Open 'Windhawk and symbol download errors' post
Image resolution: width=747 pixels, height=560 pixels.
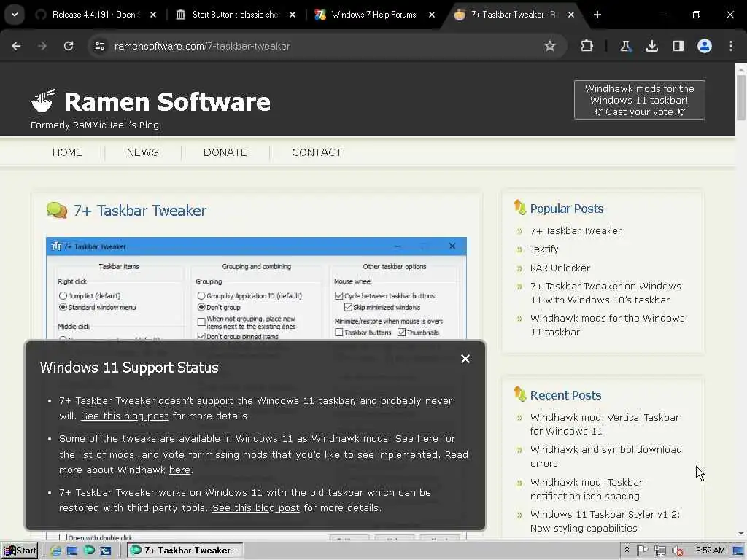click(x=606, y=456)
